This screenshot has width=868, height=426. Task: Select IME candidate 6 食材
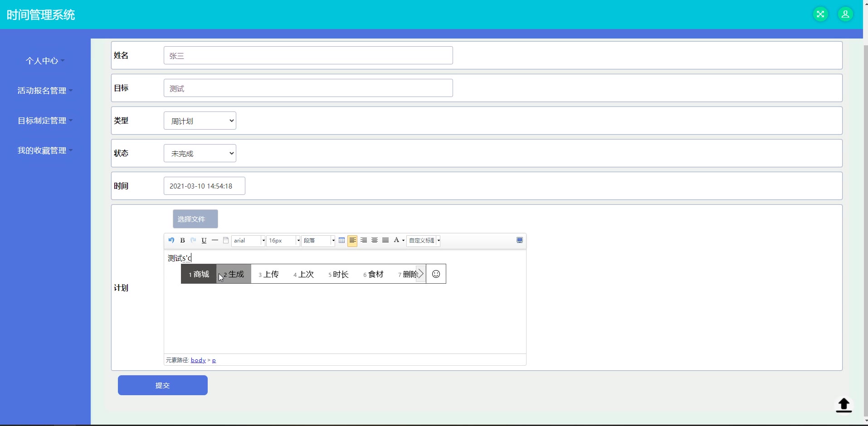(x=373, y=274)
